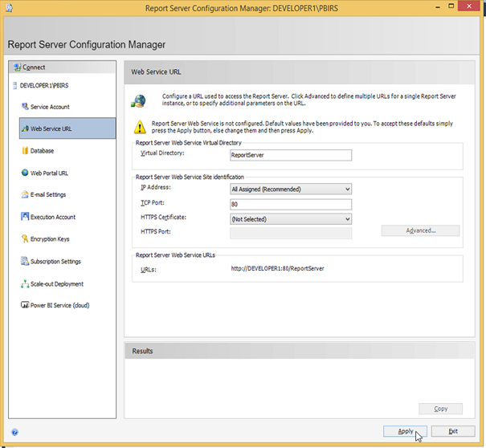Click the Exit button
This screenshot has height=448, width=486.
(x=453, y=431)
